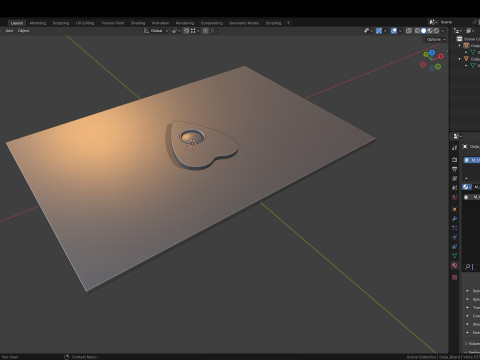
Task: Open the gizmo settings dropdown arrow
Action: [x=385, y=31]
